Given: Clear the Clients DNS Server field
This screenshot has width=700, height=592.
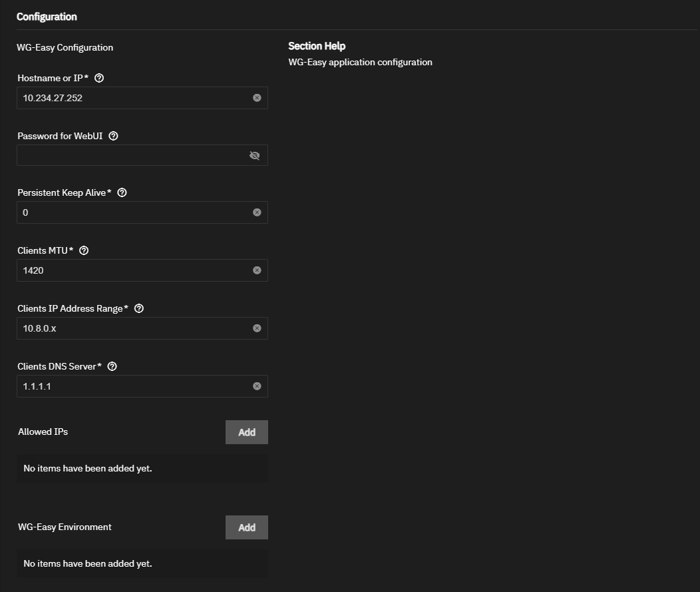Looking at the screenshot, I should (x=257, y=386).
